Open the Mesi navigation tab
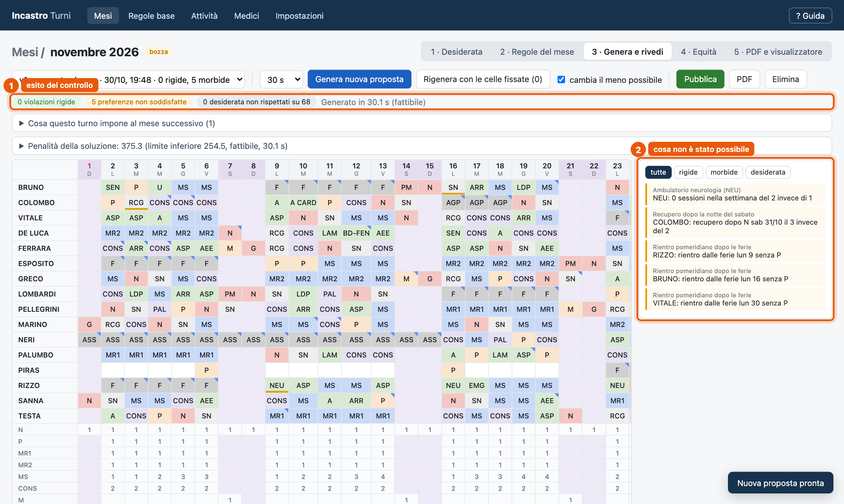 103,16
